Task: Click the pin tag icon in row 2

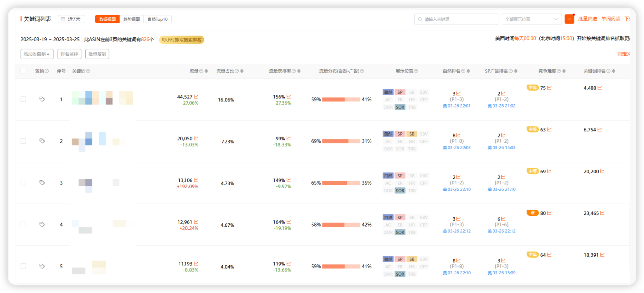Action: coord(42,141)
